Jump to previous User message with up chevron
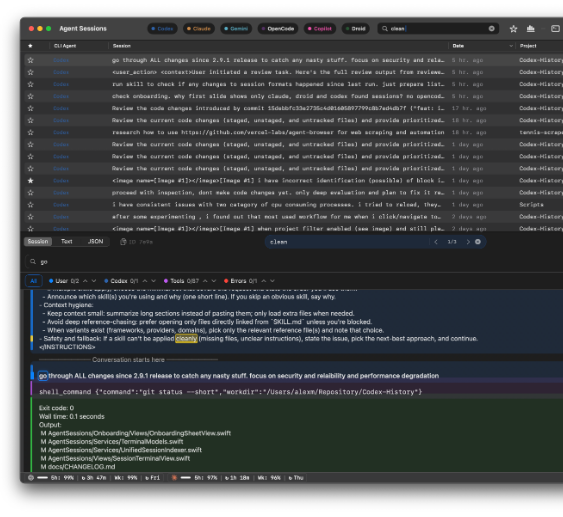563x517 pixels. pyautogui.click(x=85, y=281)
